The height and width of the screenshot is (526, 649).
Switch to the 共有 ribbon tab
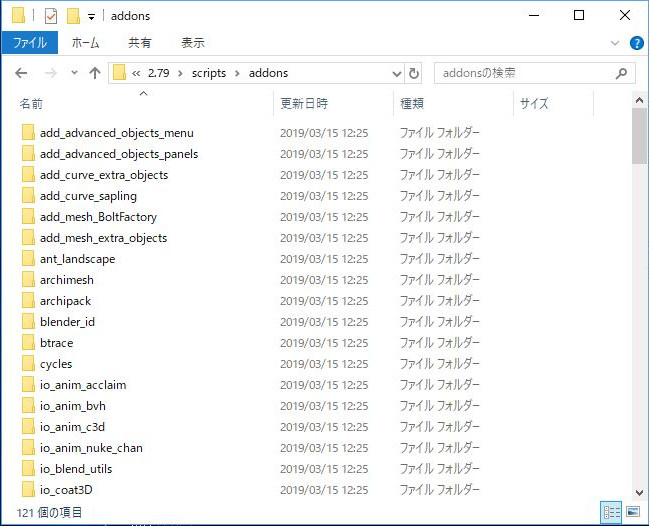click(x=139, y=43)
